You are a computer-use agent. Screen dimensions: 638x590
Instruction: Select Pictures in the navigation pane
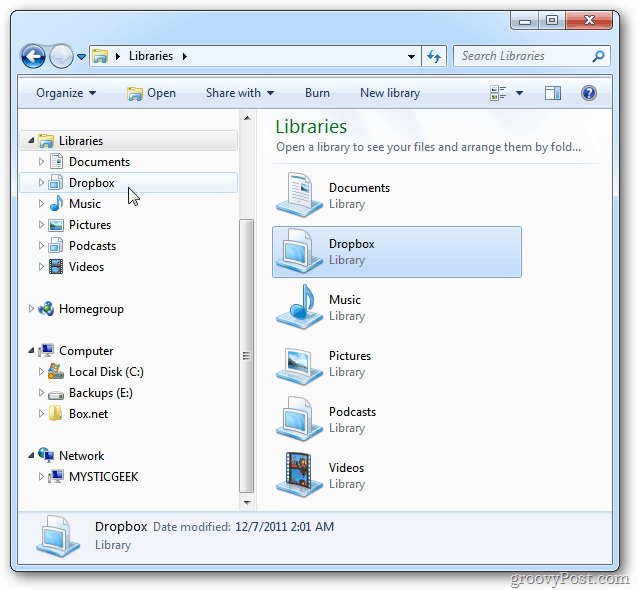[90, 225]
